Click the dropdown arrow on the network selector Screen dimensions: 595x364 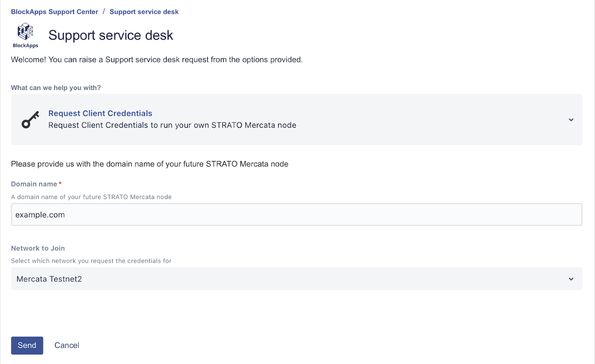pyautogui.click(x=571, y=279)
